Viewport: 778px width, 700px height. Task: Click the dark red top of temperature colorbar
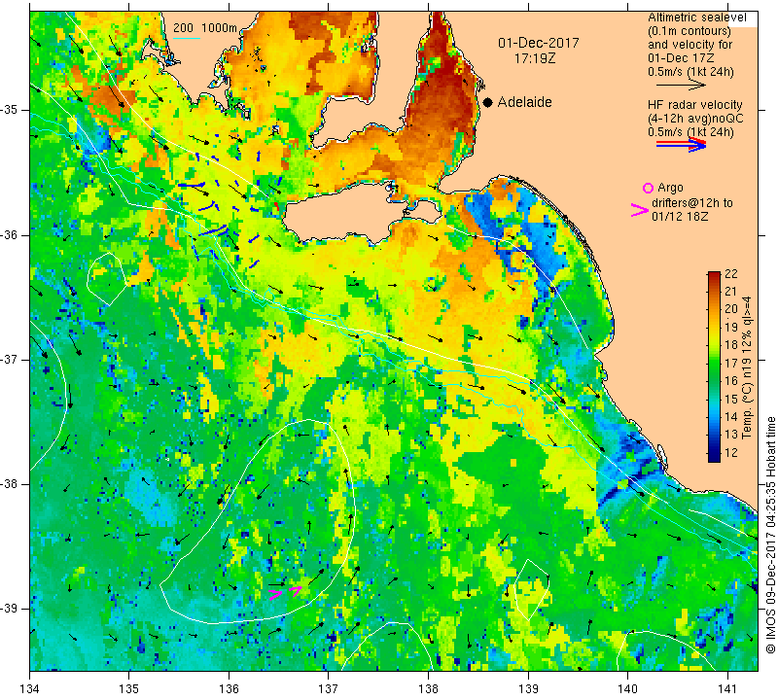pyautogui.click(x=714, y=275)
